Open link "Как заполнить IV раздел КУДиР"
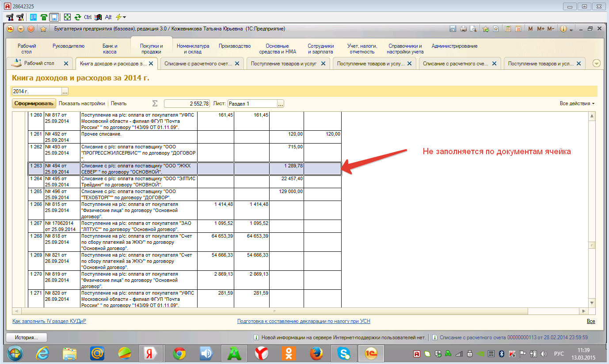The width and height of the screenshot is (609, 364). pyautogui.click(x=49, y=321)
